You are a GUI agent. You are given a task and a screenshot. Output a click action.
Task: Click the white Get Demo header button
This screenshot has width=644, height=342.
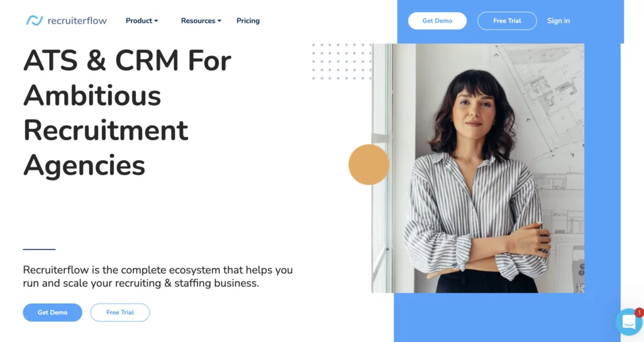(x=437, y=21)
